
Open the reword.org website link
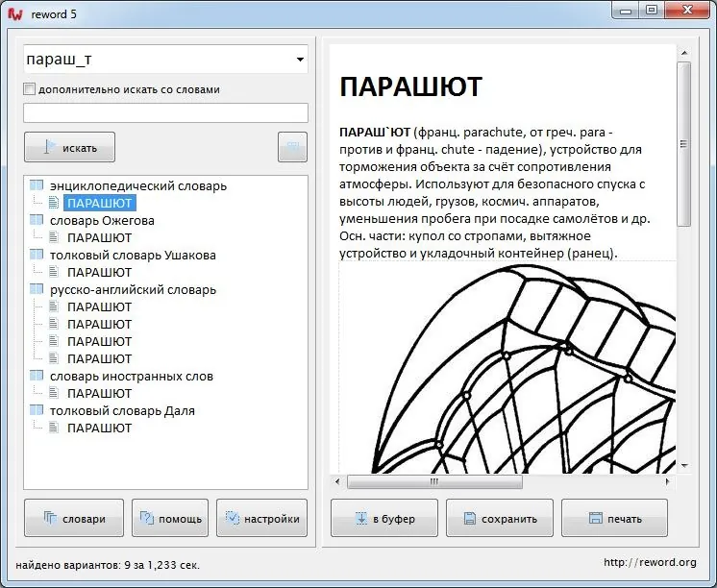(x=650, y=562)
